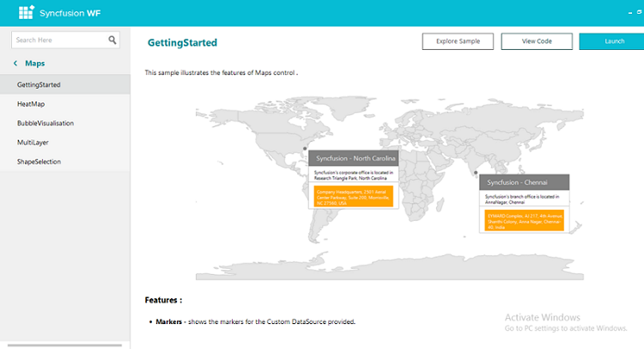Click the Maps category heading
Image resolution: width=644 pixels, height=349 pixels.
(35, 64)
